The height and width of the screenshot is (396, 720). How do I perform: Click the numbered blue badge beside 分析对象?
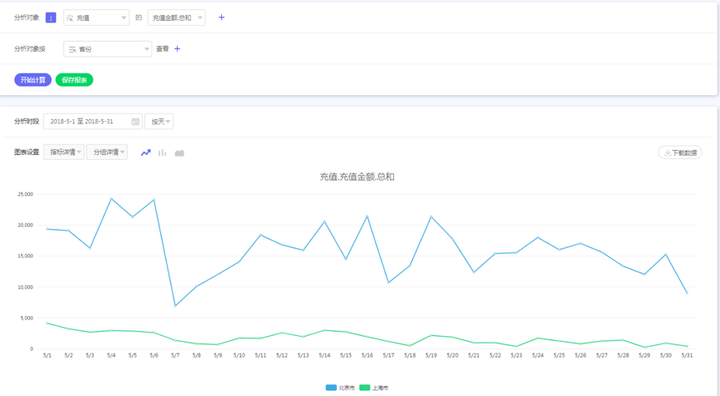[51, 18]
